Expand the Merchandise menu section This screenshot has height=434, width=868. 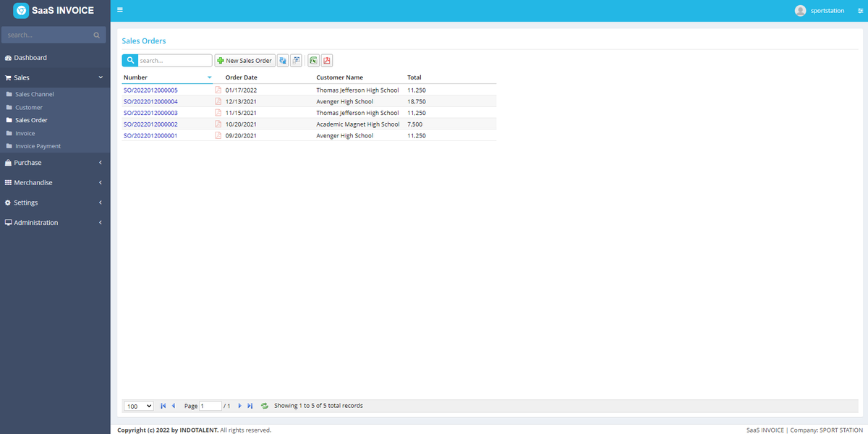pyautogui.click(x=54, y=182)
